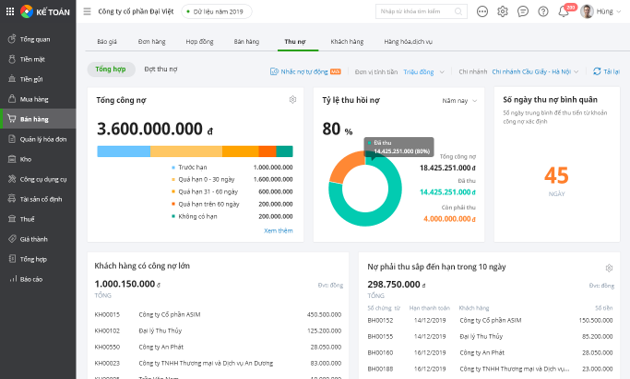
Task: Click the Xem thêm link
Action: pos(278,231)
